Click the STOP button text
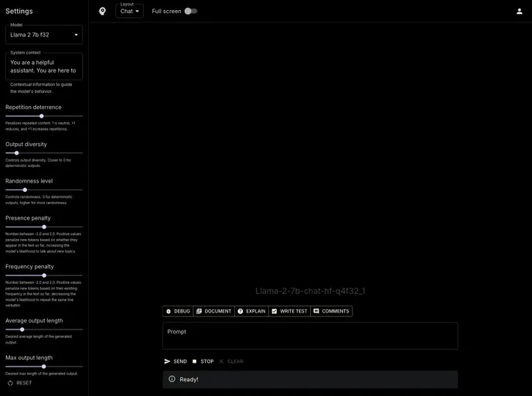532x396 pixels. 207,361
